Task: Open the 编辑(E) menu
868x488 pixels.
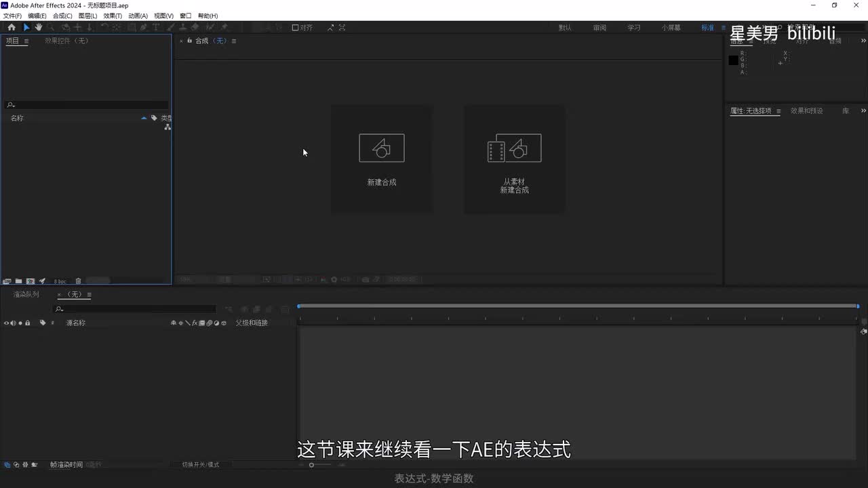Action: [x=37, y=16]
